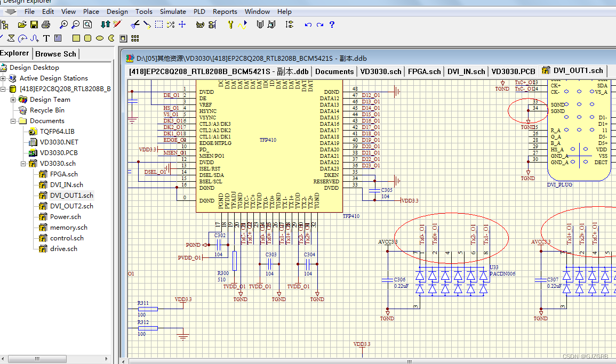Open Help via the question mark icon
Screen dimensions: 616x364
332,24
